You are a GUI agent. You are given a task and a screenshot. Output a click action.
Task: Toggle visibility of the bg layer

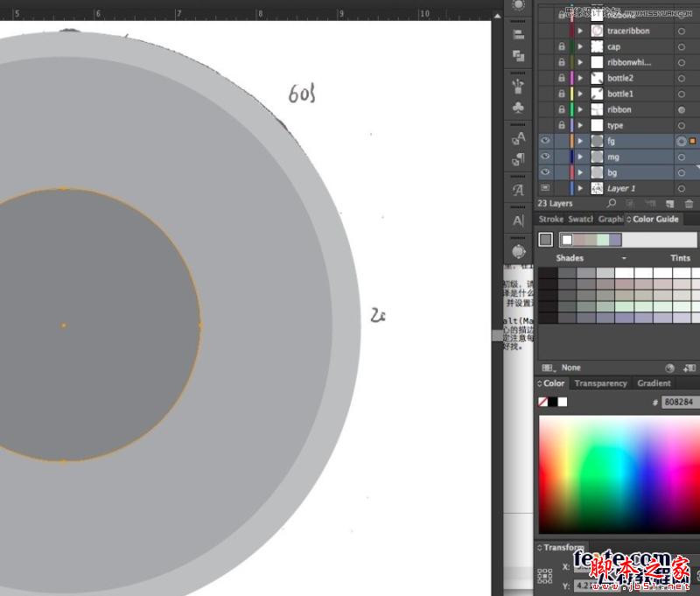pyautogui.click(x=546, y=172)
